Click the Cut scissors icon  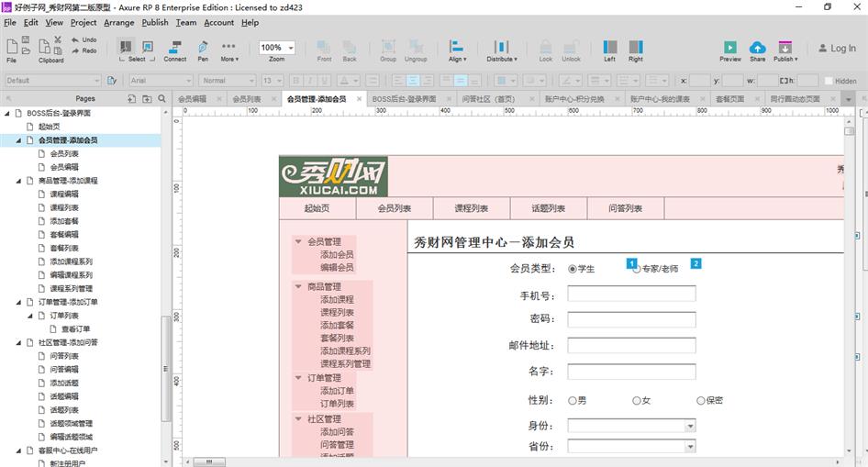point(58,39)
